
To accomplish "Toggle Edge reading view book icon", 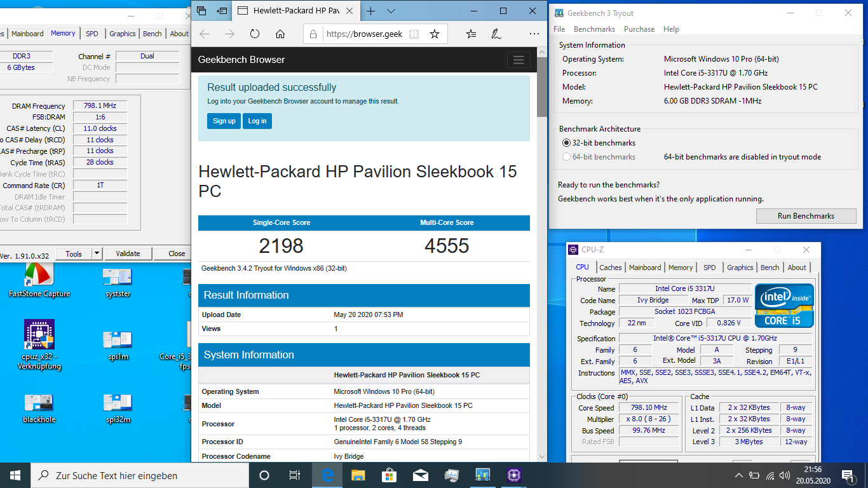I will [414, 34].
